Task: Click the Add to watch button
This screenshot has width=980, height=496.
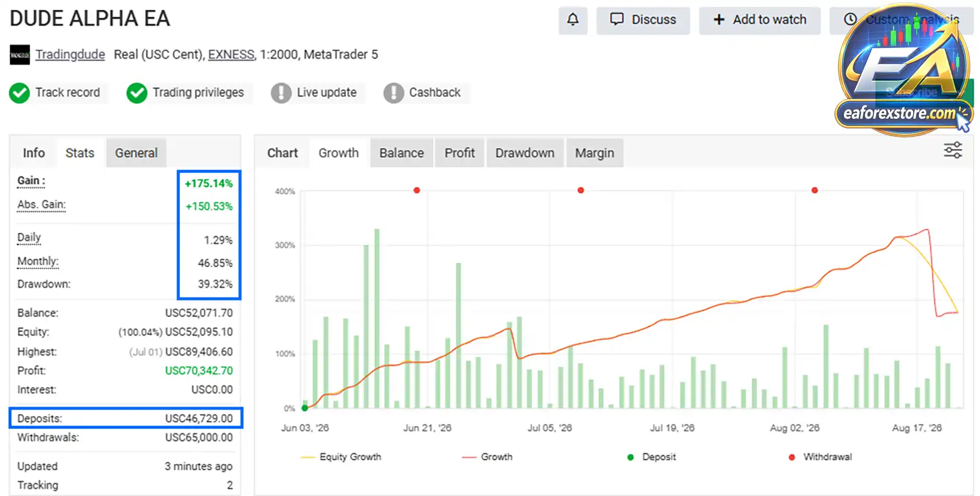Action: click(x=760, y=20)
